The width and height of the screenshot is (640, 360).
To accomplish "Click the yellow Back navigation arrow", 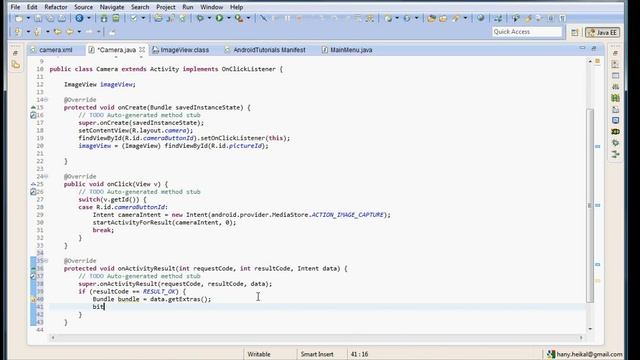I will pyautogui.click(x=70, y=32).
